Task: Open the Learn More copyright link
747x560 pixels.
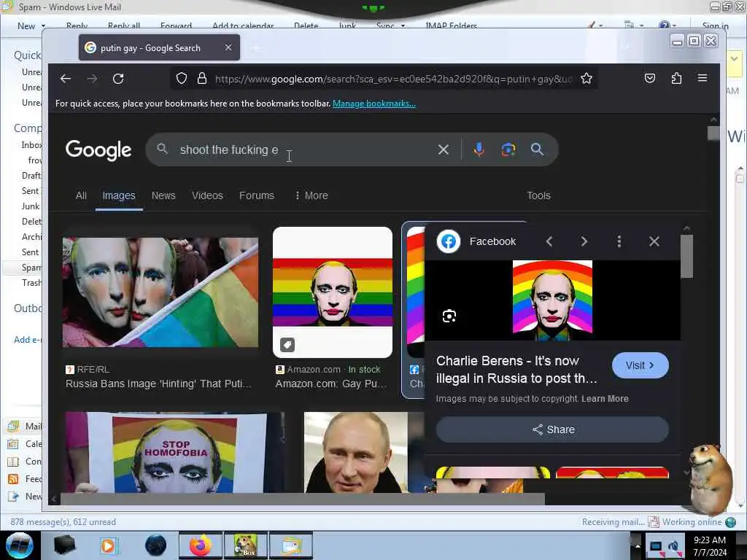Action: (605, 399)
